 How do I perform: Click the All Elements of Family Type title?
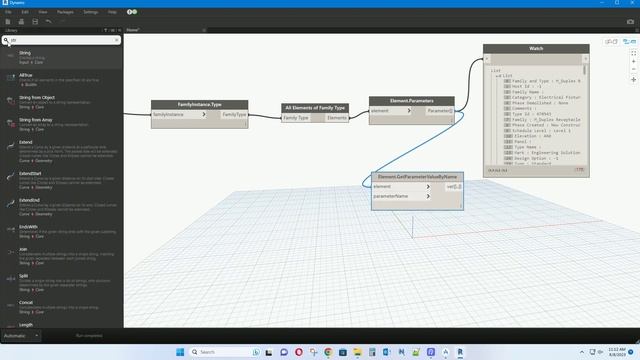tap(315, 108)
